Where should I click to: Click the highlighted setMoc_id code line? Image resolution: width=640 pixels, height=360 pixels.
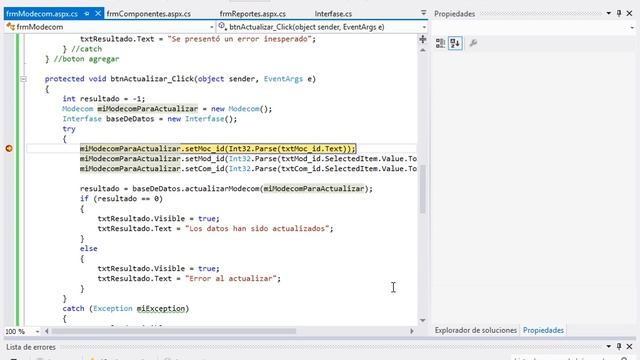(218, 149)
